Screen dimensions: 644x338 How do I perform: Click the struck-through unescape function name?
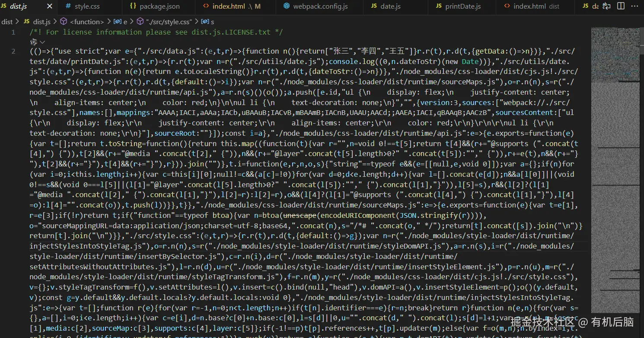pos(300,215)
